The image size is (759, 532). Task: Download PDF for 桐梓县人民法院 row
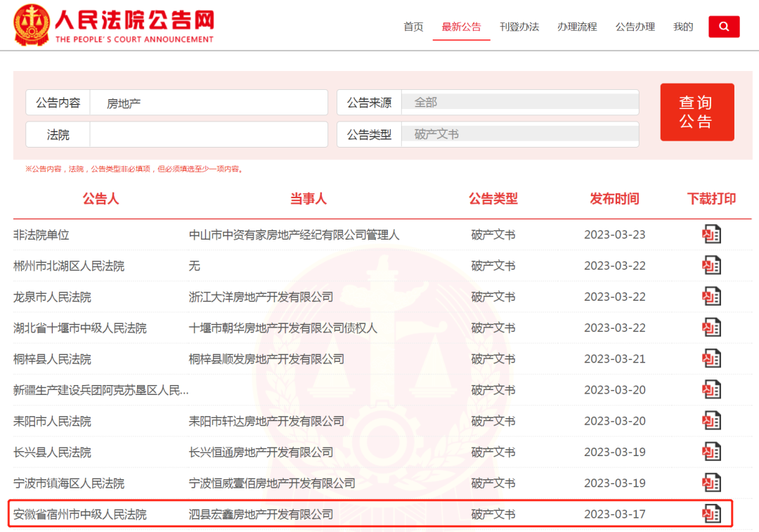[x=711, y=358]
